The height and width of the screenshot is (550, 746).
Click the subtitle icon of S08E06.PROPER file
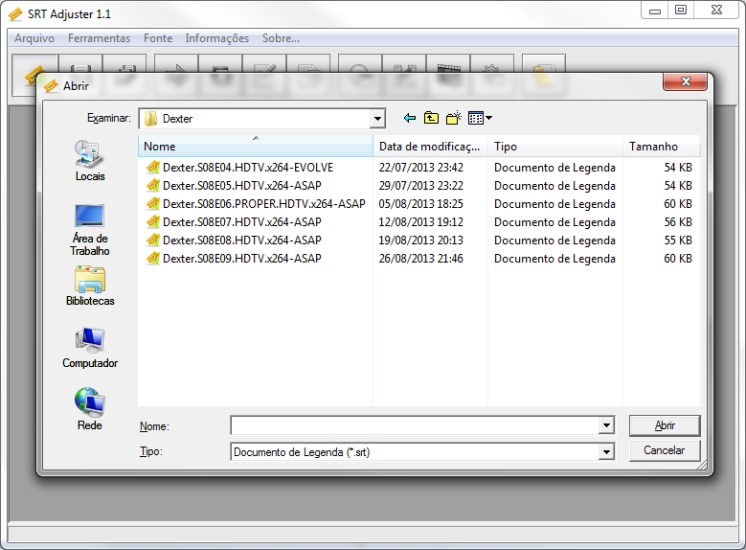tap(153, 204)
